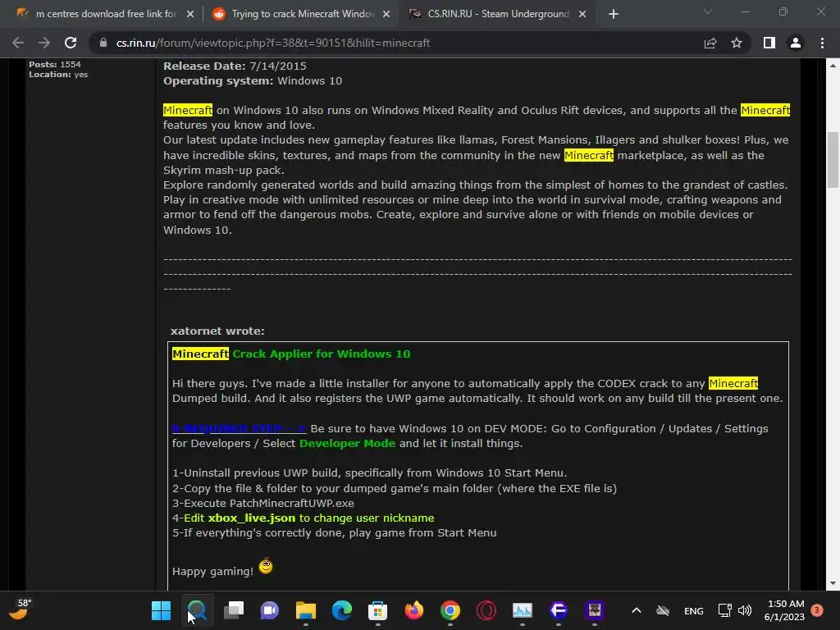Image resolution: width=840 pixels, height=630 pixels.
Task: Open Chrome's three-dot menu
Action: [822, 43]
